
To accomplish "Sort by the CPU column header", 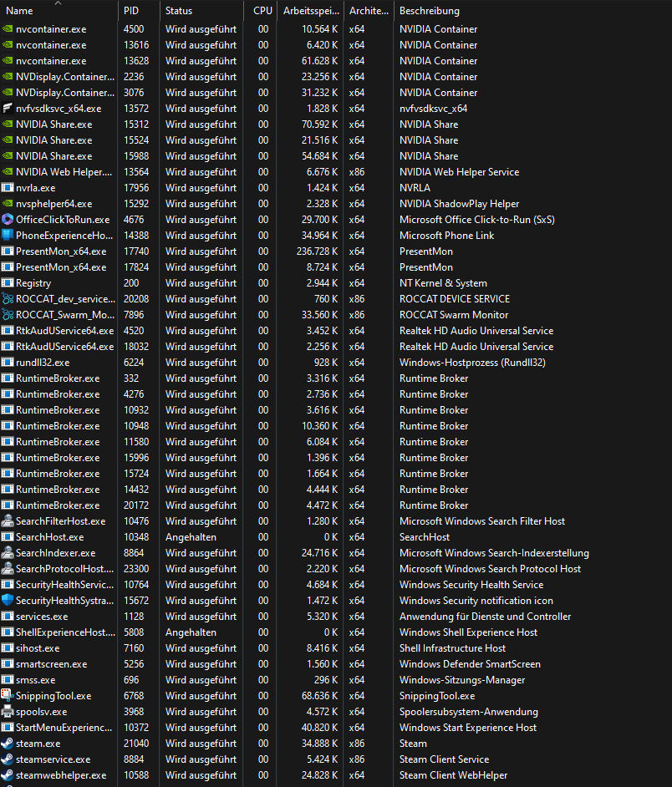I will tap(261, 11).
